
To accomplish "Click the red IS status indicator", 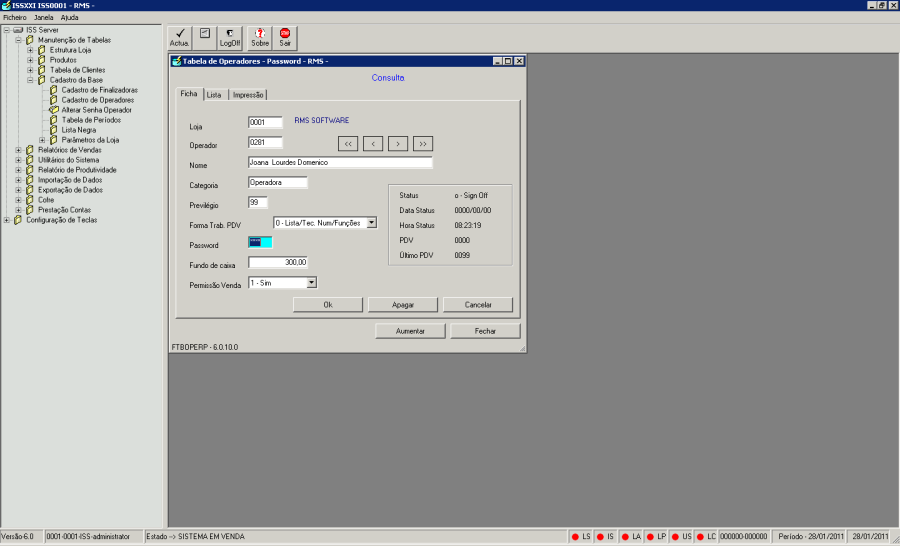I will (x=600, y=537).
